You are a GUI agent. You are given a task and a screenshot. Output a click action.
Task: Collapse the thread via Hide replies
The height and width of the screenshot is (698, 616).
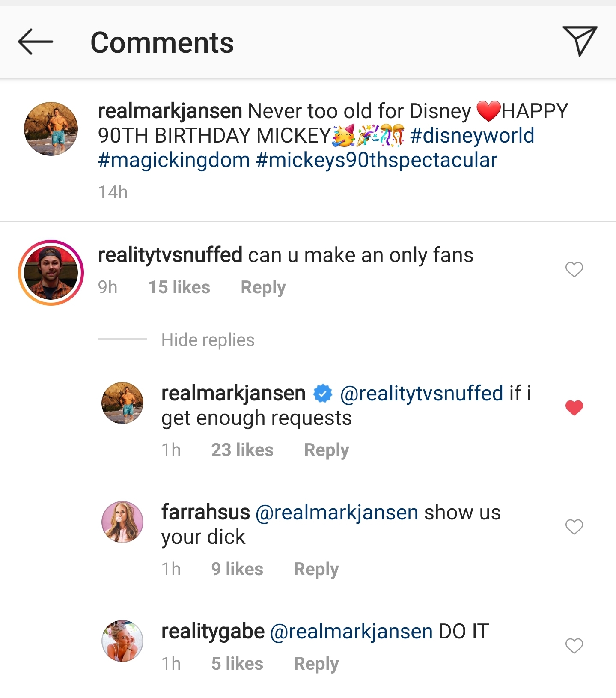click(208, 340)
